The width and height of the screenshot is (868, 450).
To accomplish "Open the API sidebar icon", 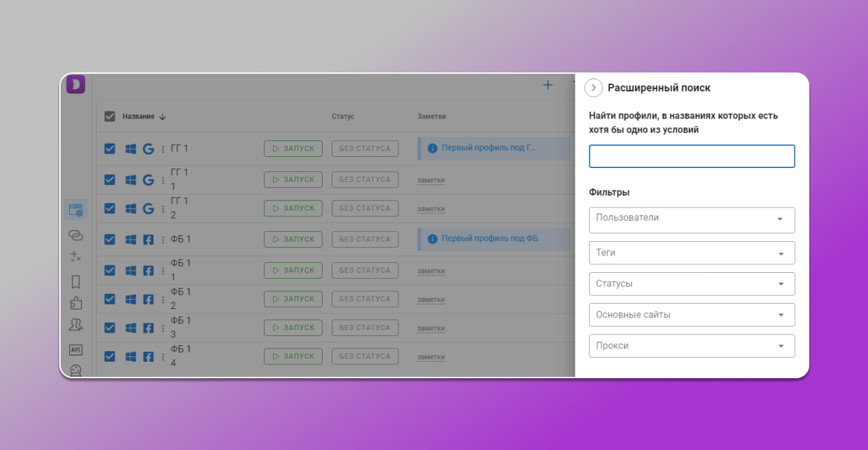I will [76, 350].
